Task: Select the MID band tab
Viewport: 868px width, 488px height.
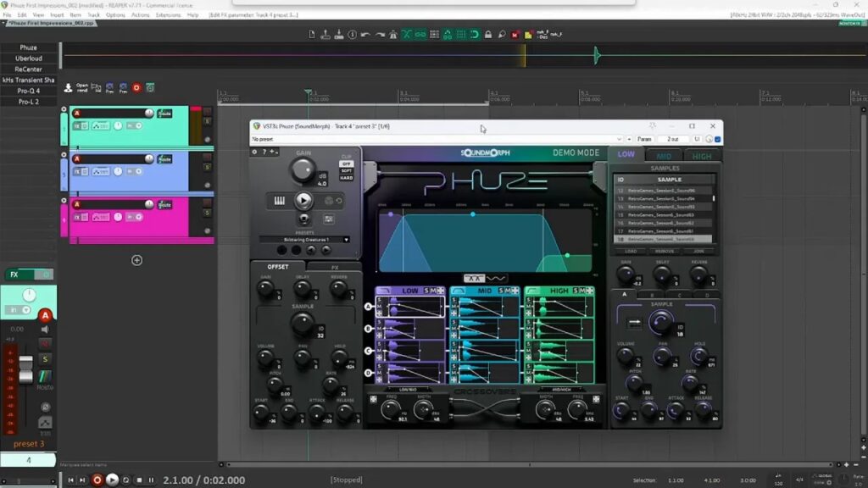Action: click(x=664, y=156)
